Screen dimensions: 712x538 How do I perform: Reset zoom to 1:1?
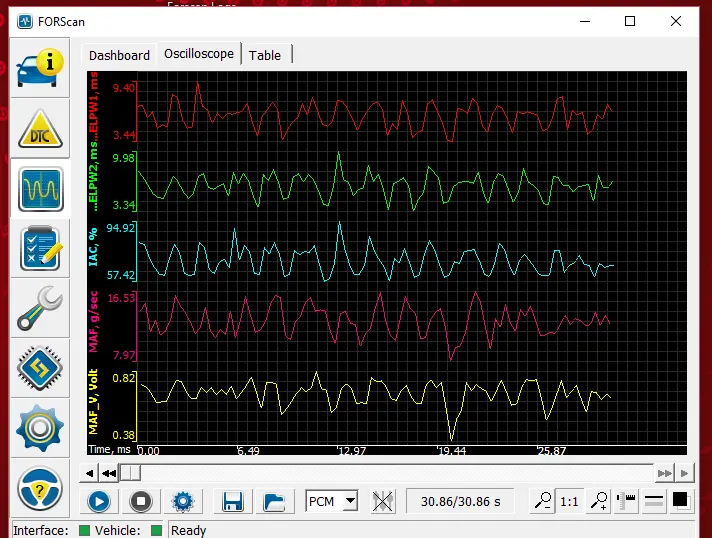point(569,501)
